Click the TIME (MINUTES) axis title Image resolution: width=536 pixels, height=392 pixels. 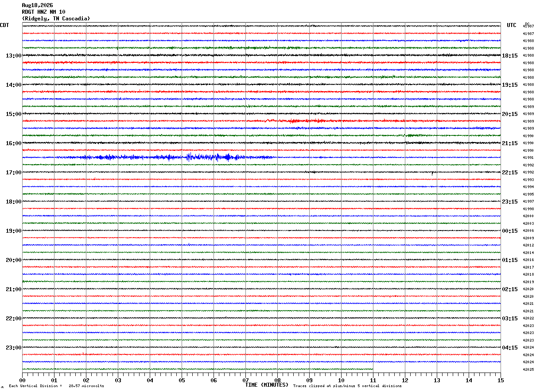(x=267, y=385)
